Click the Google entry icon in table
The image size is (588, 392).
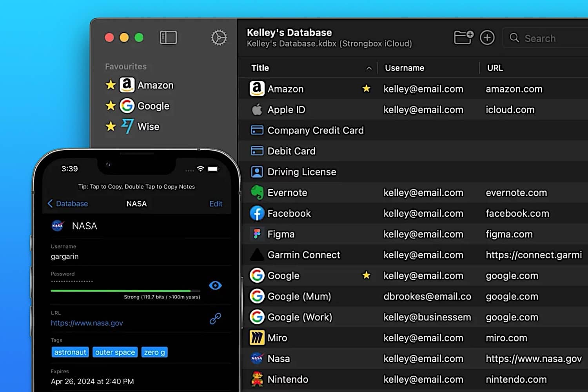point(257,276)
